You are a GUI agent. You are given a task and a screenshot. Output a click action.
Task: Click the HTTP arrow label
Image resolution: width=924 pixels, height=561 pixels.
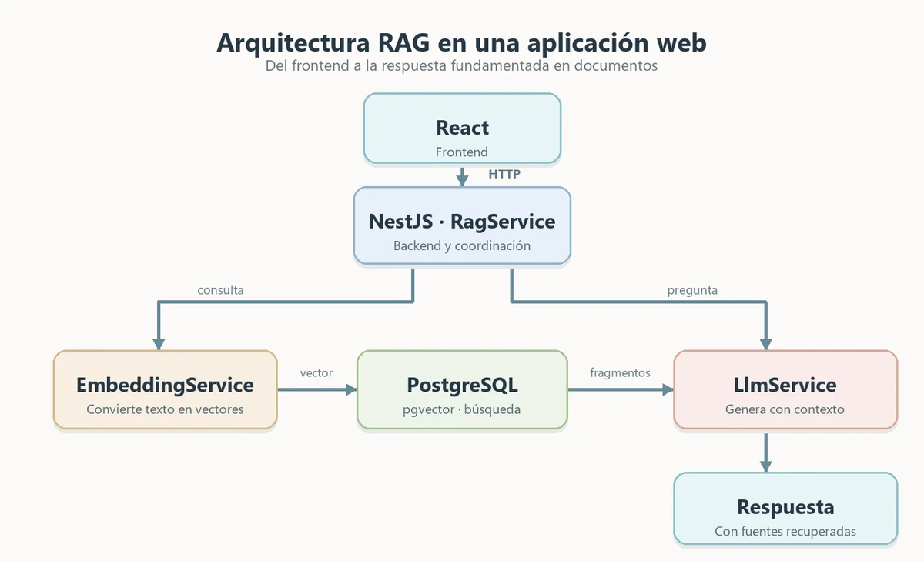[504, 174]
